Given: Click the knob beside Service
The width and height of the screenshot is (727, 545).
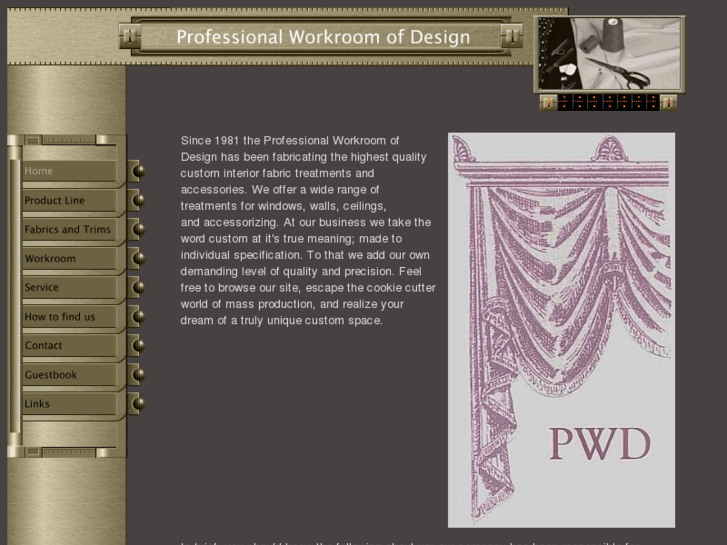Looking at the screenshot, I should 138,288.
